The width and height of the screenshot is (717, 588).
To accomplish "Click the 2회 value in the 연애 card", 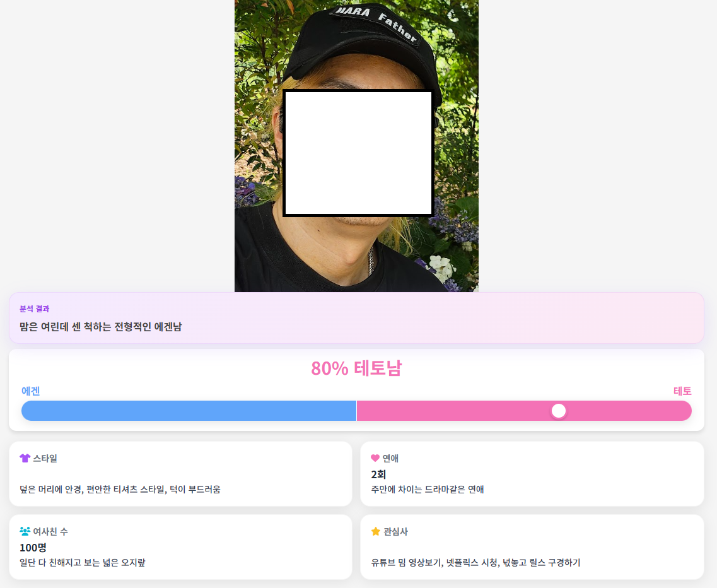I will click(x=378, y=474).
